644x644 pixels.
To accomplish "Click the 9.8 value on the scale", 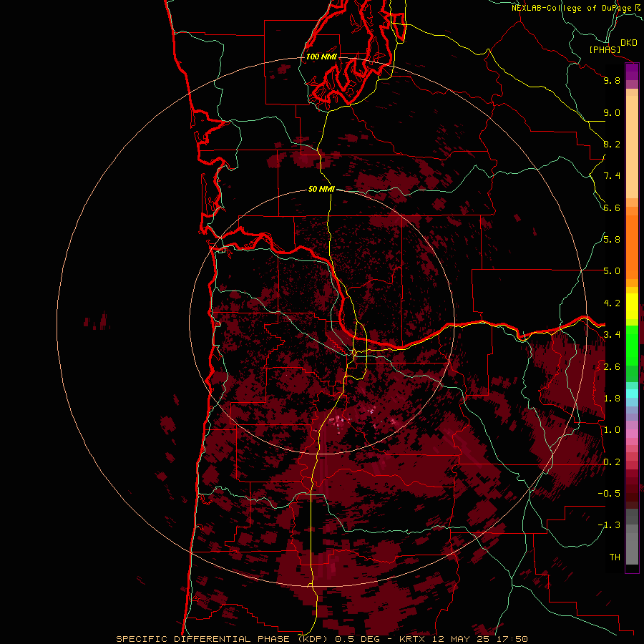I will point(612,80).
